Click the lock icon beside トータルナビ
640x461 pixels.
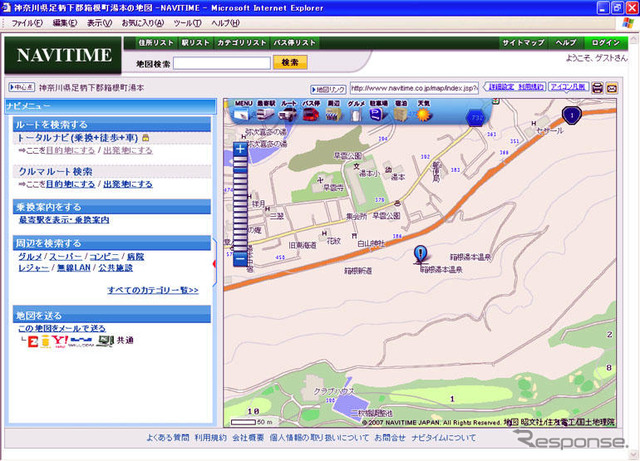145,138
